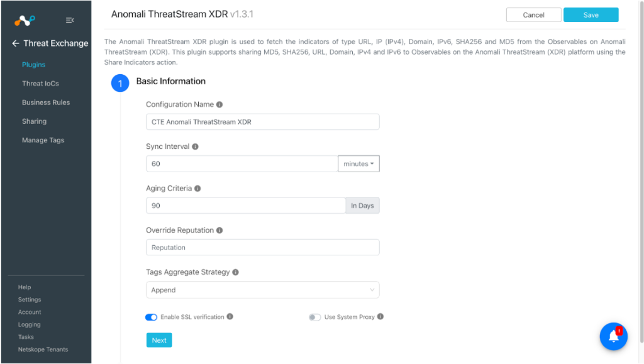Click the info icon next to Override Reputation
The height and width of the screenshot is (364, 644).
coord(218,230)
